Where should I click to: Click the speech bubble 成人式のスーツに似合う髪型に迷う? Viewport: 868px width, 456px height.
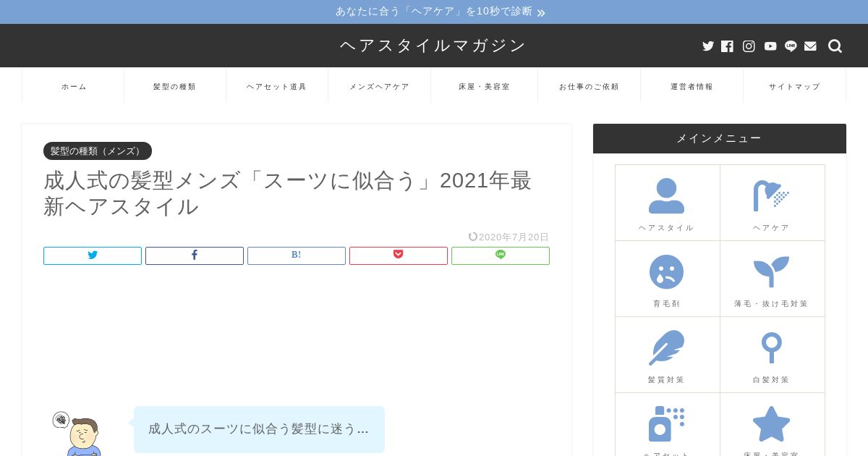point(259,429)
